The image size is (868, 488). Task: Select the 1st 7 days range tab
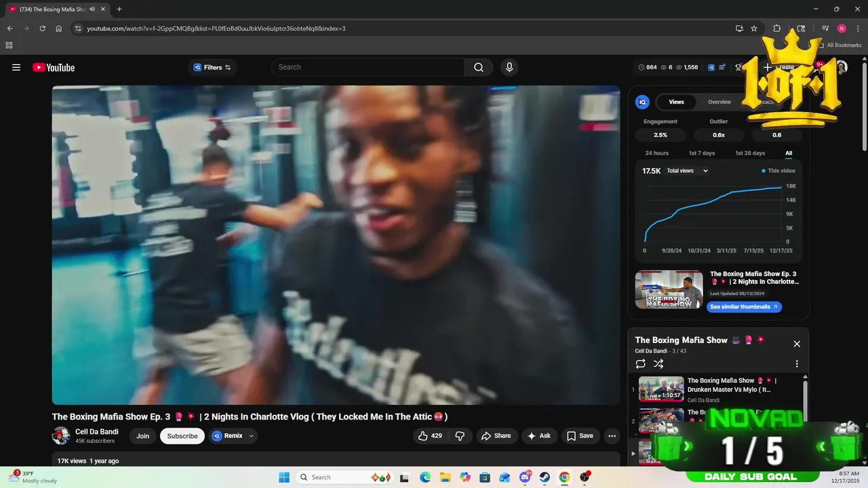[702, 153]
